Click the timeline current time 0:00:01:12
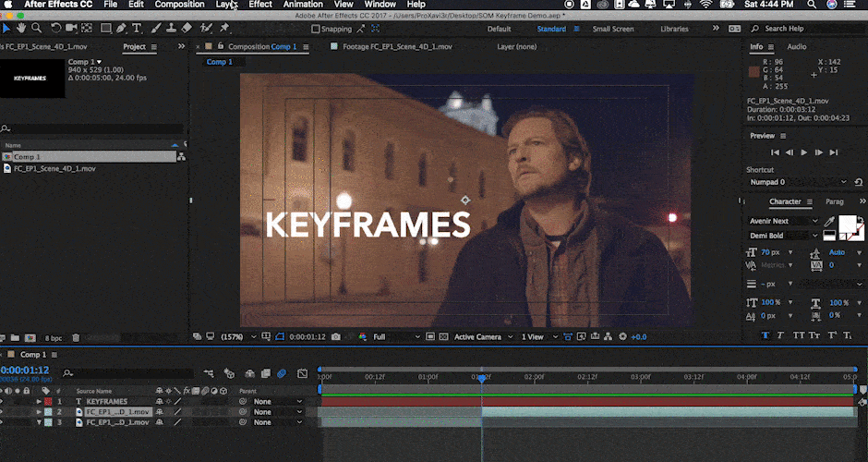 tap(25, 370)
